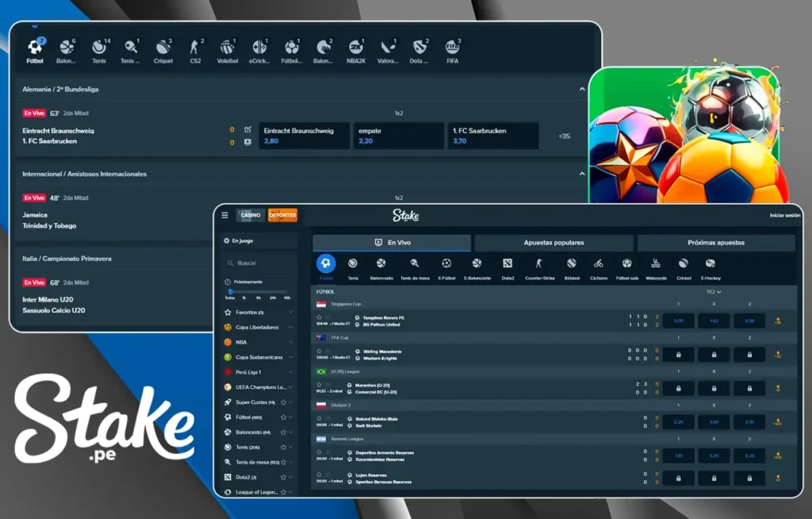Open the 1X2 market dropdown
Image resolution: width=812 pixels, height=519 pixels.
tap(714, 292)
